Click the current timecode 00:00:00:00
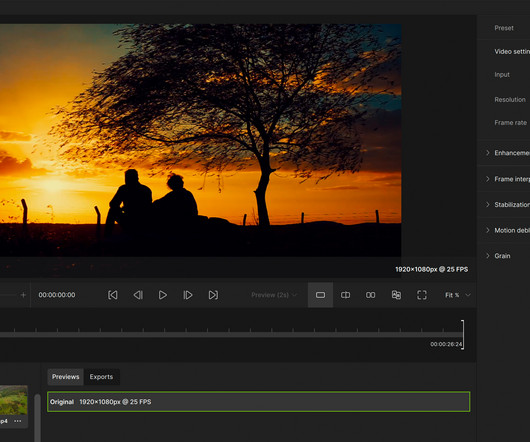The height and width of the screenshot is (442, 530). coord(57,295)
